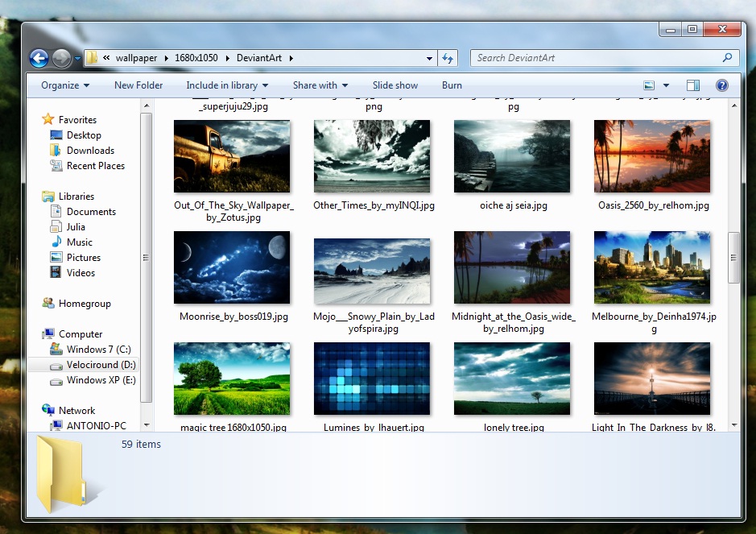Click the refresh button beside address bar
Screen dimensions: 756x534
click(448, 58)
